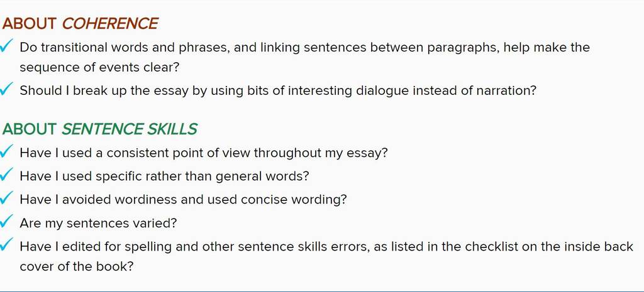The image size is (644, 292).
Task: Tick the checkmark beside "specific rather than general words"
Action: [x=6, y=175]
